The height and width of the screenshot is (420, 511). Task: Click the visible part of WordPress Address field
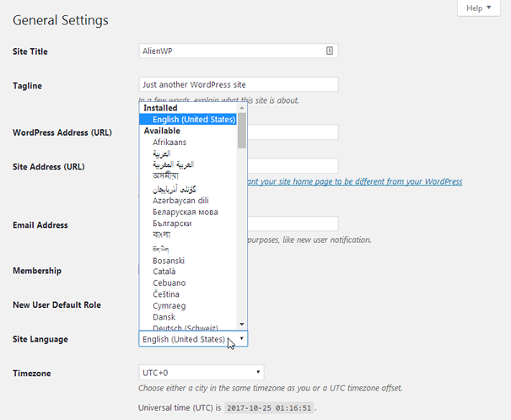coord(293,132)
